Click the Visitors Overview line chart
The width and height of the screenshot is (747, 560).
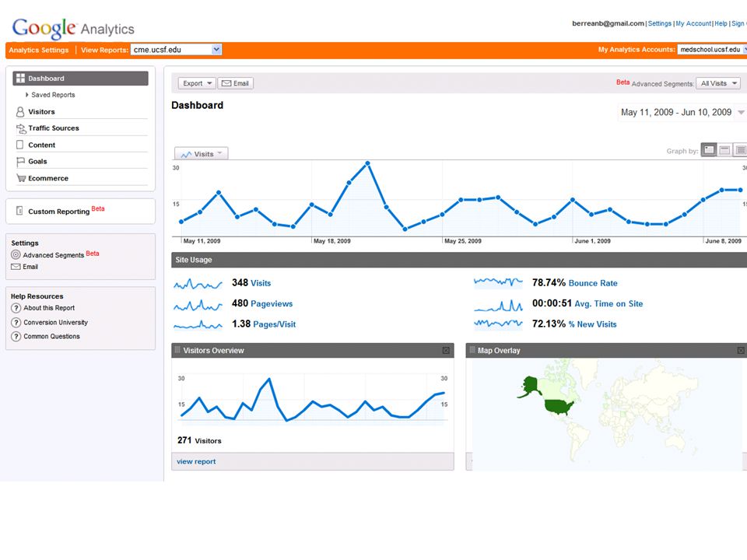click(x=313, y=400)
